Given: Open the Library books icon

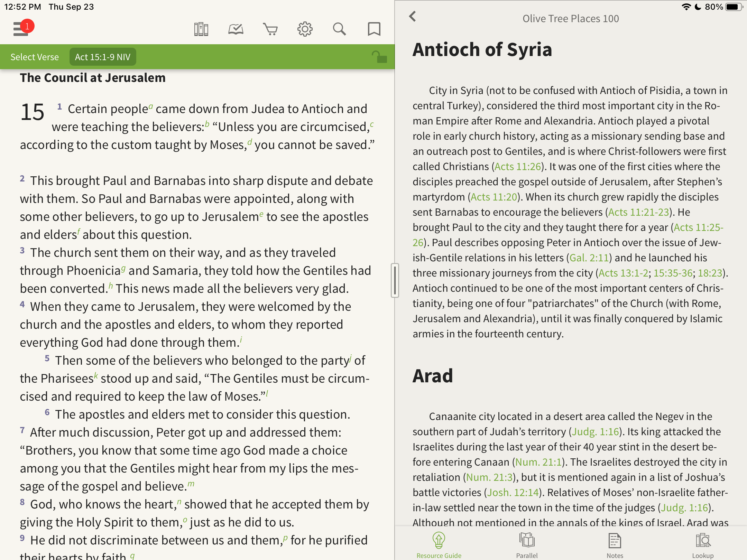Looking at the screenshot, I should coord(201,29).
